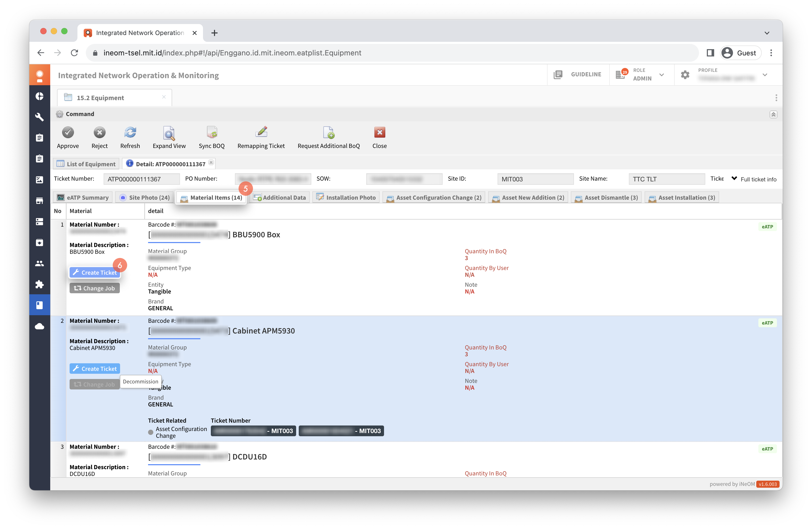
Task: Click the eATP badge on BBU5900 row
Action: click(x=767, y=227)
